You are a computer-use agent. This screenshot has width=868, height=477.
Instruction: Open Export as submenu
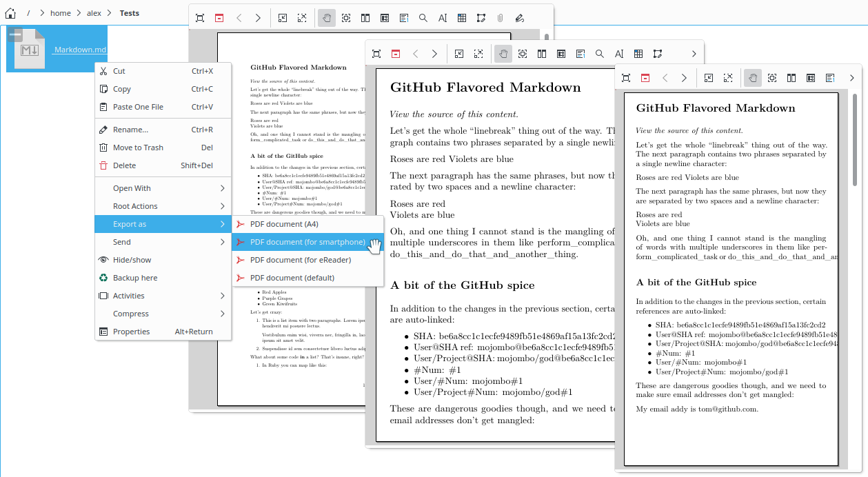click(163, 224)
